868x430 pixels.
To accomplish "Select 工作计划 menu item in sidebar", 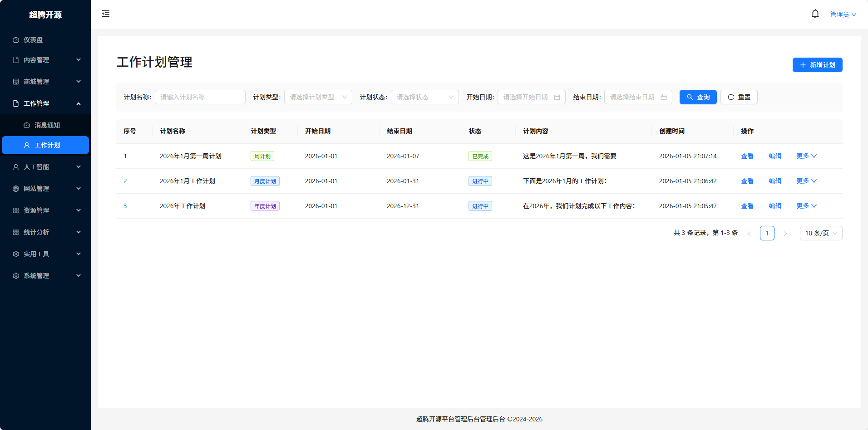I will pyautogui.click(x=45, y=145).
